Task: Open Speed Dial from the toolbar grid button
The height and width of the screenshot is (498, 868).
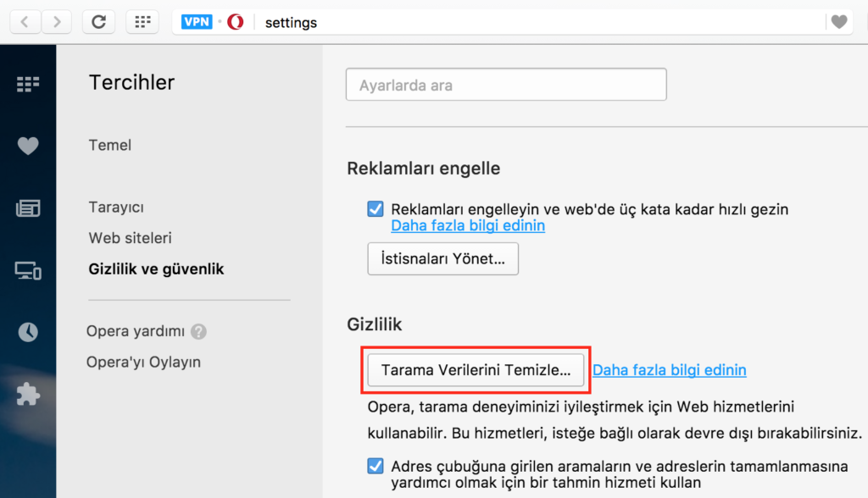Action: 142,22
